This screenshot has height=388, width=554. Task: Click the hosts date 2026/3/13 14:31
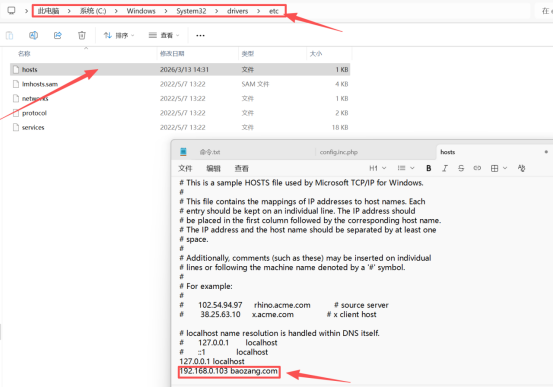[x=184, y=70]
